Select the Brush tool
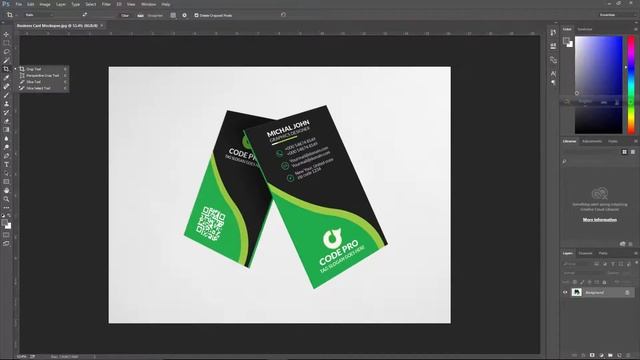 pyautogui.click(x=6, y=95)
